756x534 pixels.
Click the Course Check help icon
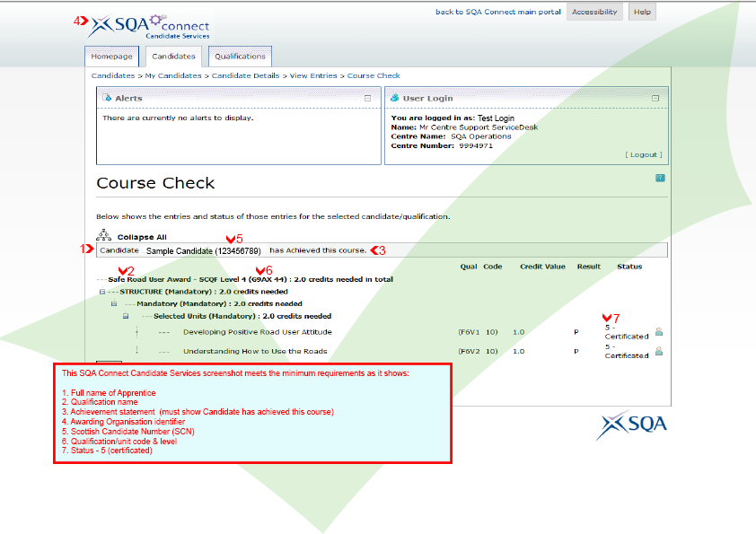(660, 179)
